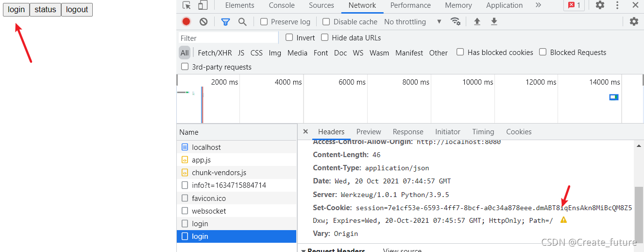644x252 pixels.
Task: Click the Set-Cookie warning triangle icon
Action: [x=563, y=220]
